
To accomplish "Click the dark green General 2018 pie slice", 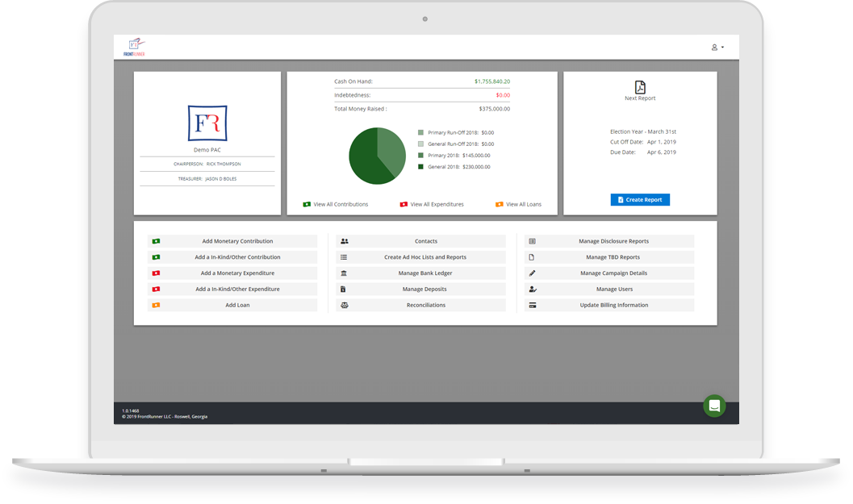I will (x=365, y=160).
